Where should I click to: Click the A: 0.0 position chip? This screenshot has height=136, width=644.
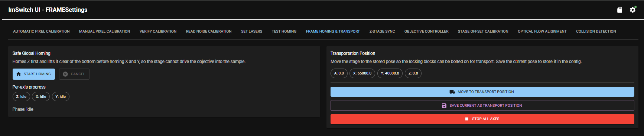[x=339, y=73]
